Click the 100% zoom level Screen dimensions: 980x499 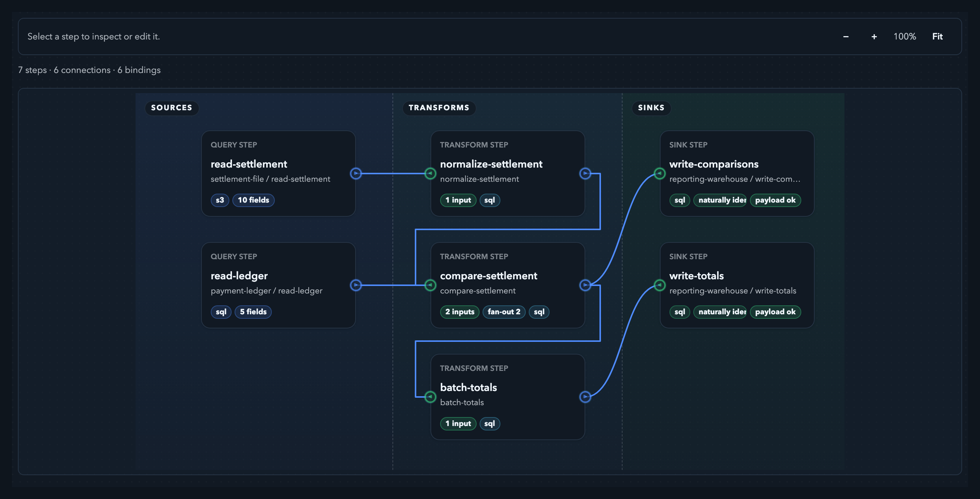click(x=905, y=36)
